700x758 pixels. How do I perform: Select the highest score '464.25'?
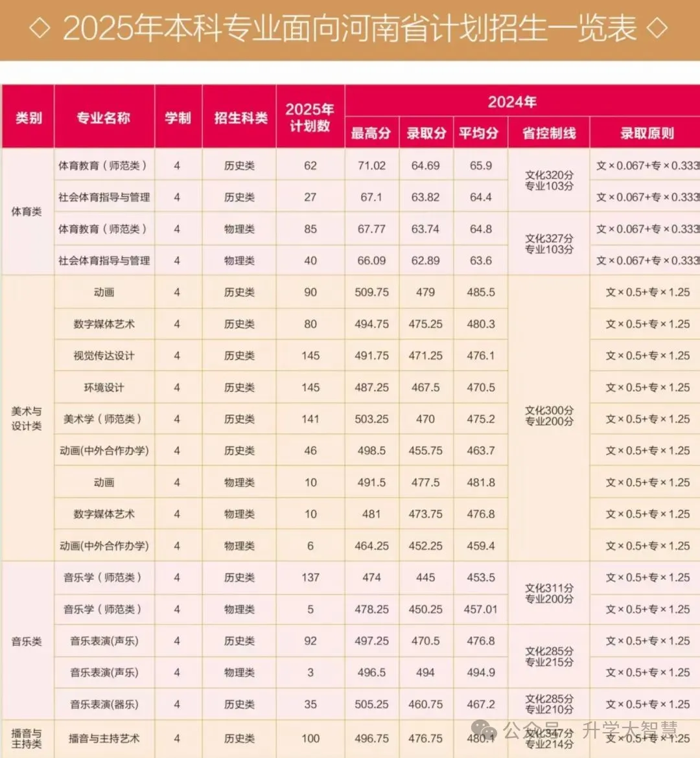(371, 546)
